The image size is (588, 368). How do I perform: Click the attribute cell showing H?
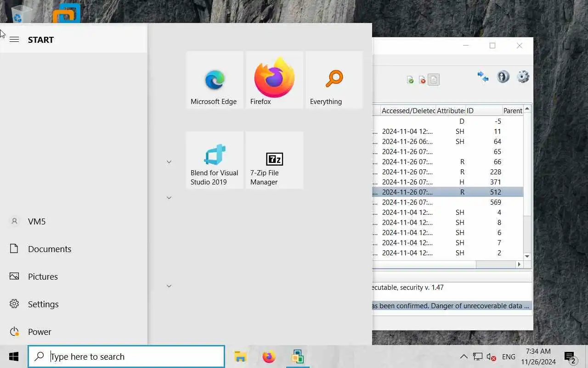point(462,182)
